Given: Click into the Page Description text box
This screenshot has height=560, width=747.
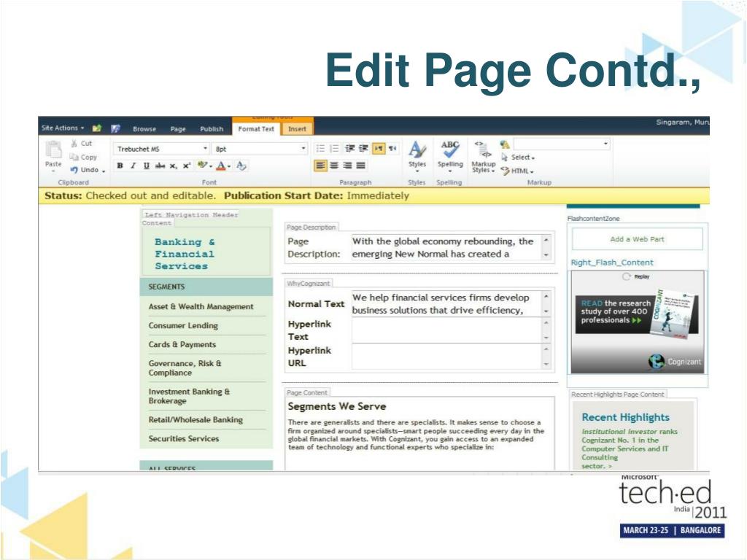Looking at the screenshot, I should pyautogui.click(x=447, y=247).
